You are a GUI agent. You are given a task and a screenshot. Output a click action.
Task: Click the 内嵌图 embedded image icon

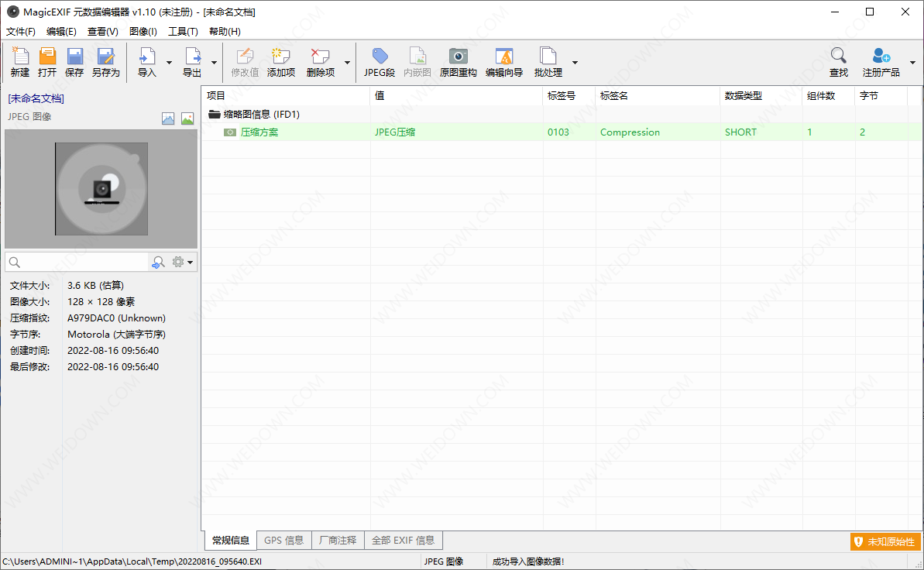coord(417,56)
